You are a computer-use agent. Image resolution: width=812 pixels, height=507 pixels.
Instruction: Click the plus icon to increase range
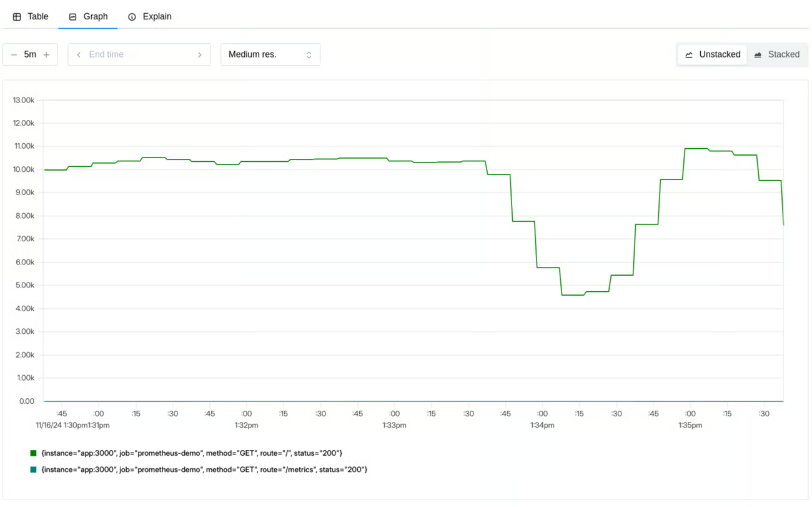pos(46,55)
